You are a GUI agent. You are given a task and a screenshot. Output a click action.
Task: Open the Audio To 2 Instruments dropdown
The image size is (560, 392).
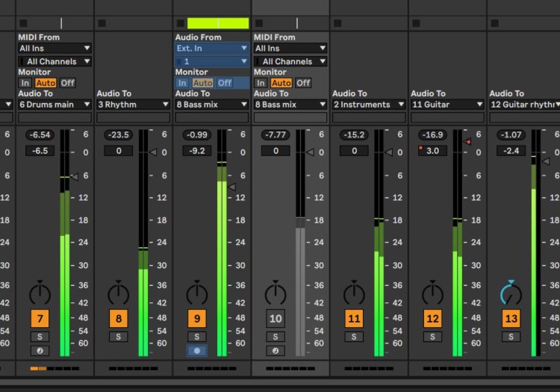tap(369, 105)
